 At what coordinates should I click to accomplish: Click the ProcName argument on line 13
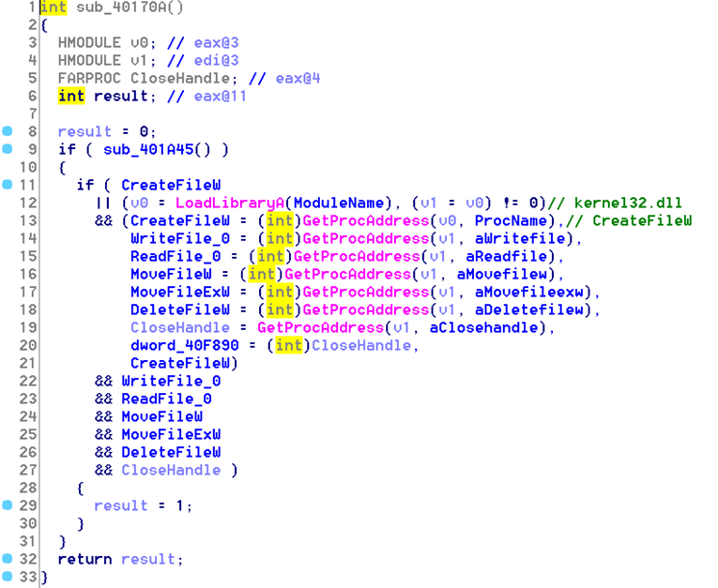click(x=511, y=221)
